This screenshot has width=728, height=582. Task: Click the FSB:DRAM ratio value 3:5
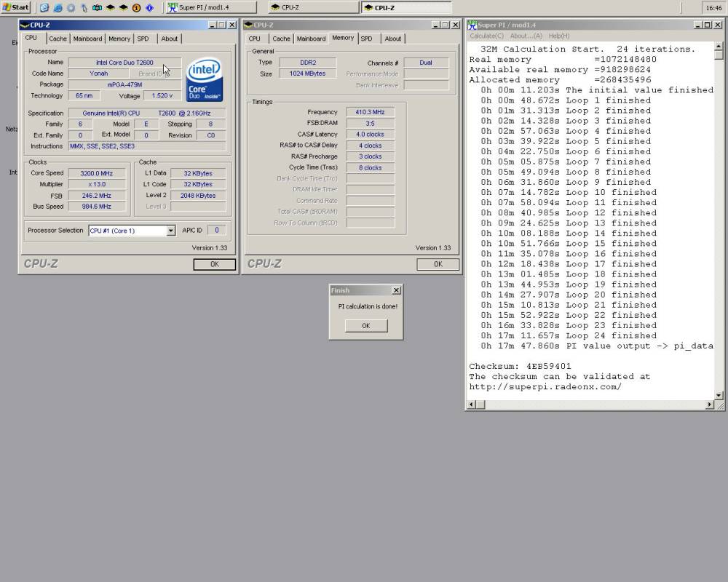tap(370, 124)
